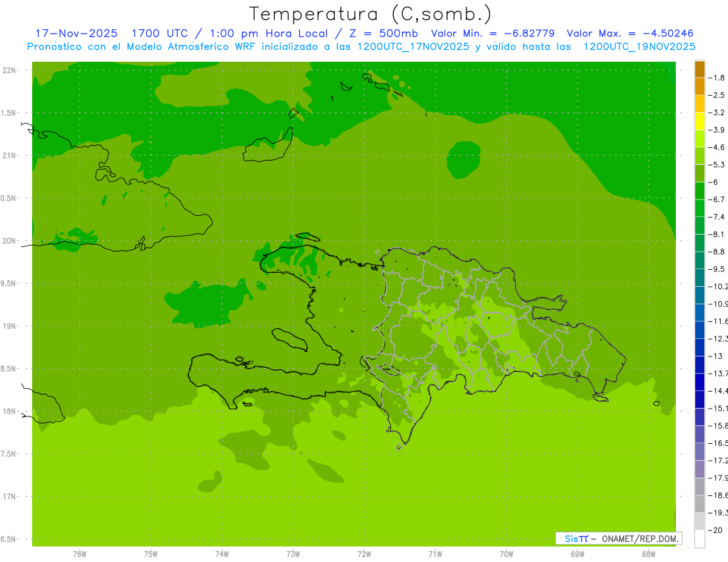Click the '-1.8' colorbar value
This screenshot has height=562, width=728.
tap(716, 78)
